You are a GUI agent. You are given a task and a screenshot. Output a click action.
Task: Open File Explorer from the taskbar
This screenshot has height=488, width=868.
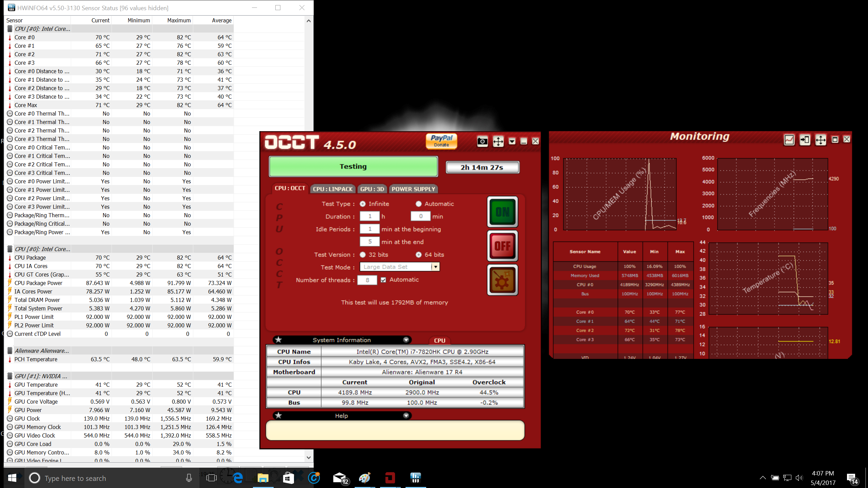tap(263, 478)
